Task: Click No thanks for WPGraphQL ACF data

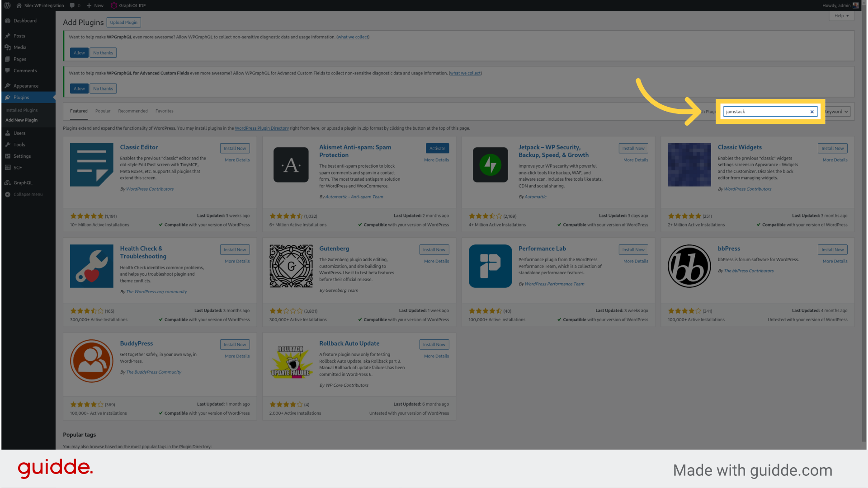Action: tap(103, 88)
